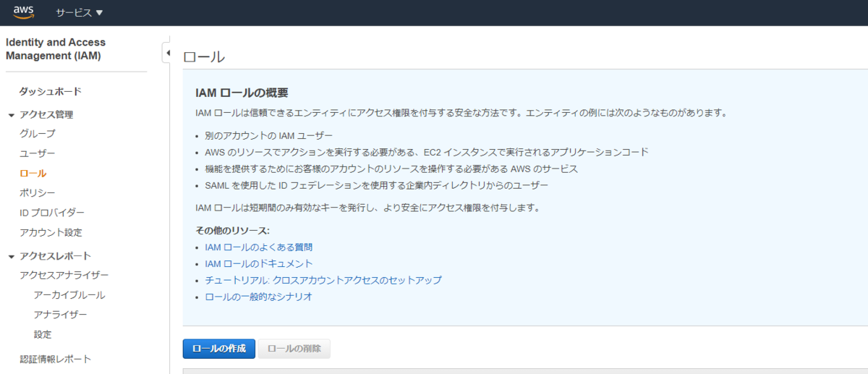Click the ロール page heading
Image resolution: width=868 pixels, height=374 pixels.
204,56
